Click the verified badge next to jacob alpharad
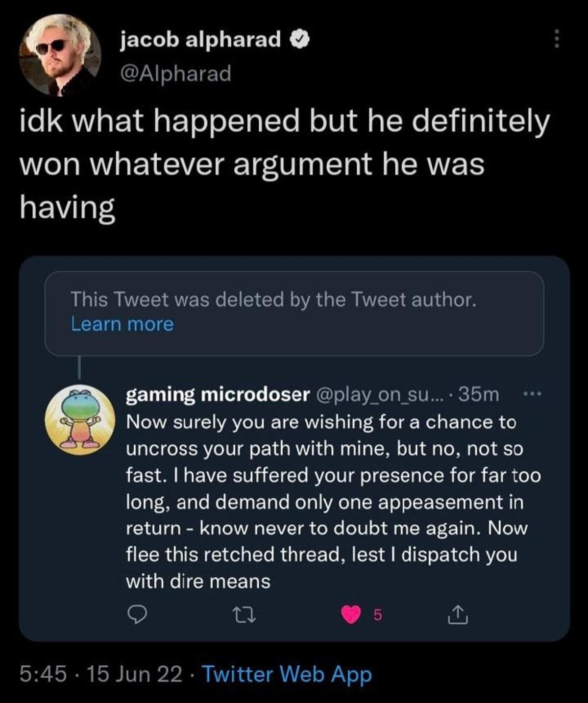The width and height of the screenshot is (588, 703). pyautogui.click(x=299, y=39)
